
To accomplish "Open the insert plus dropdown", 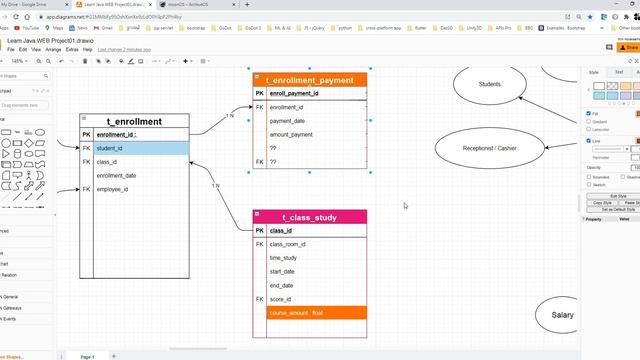I will coord(187,61).
